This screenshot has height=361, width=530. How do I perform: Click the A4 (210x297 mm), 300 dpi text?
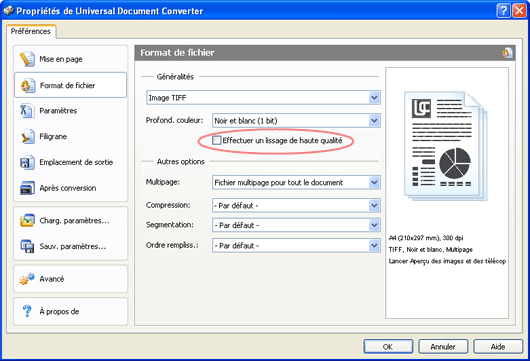click(426, 238)
